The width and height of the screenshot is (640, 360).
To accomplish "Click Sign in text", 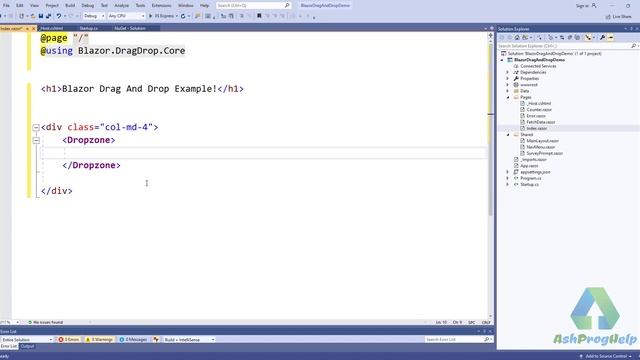I will [x=582, y=6].
